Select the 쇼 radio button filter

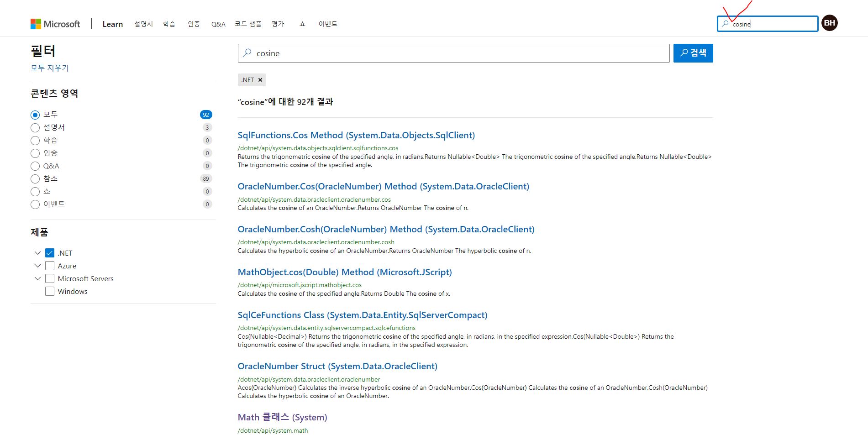[35, 191]
